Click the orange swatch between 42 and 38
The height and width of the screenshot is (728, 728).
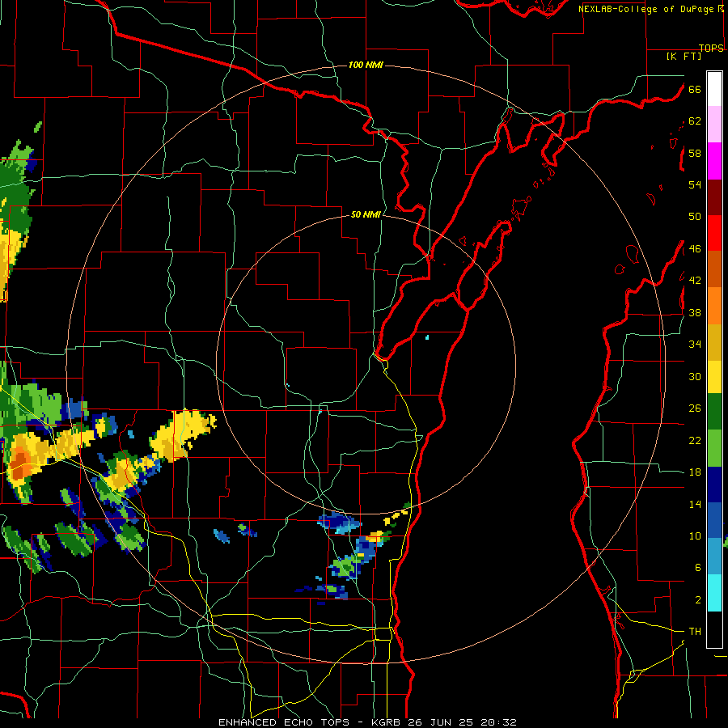click(714, 305)
